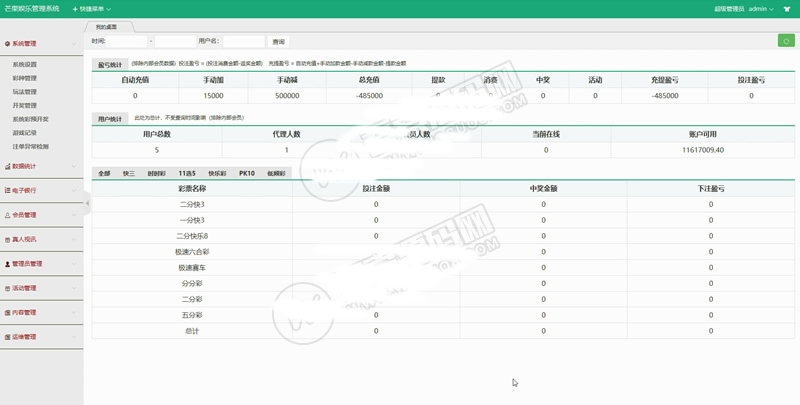Open the 快捷菜单 plus dropdown

(92, 8)
